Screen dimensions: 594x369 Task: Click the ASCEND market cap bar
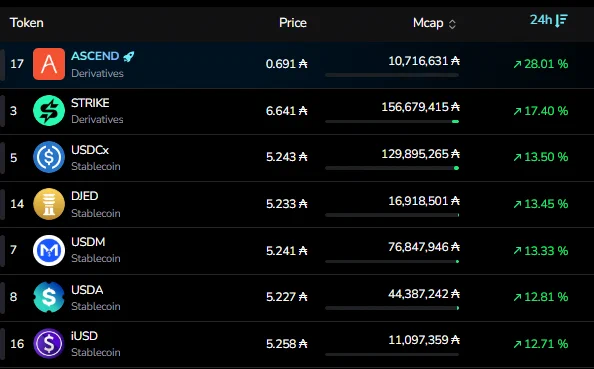(392, 75)
